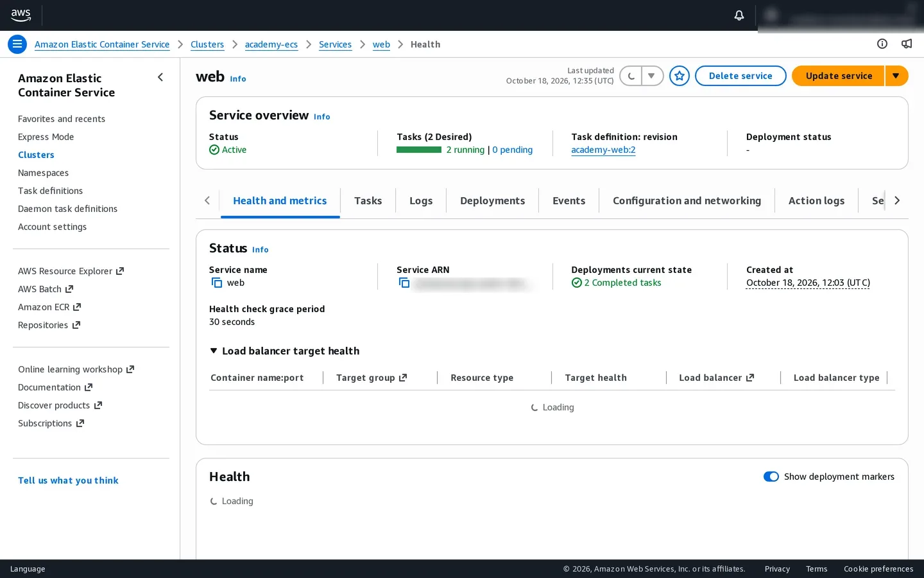Copy the Service ARN
The height and width of the screenshot is (578, 924).
(x=404, y=283)
